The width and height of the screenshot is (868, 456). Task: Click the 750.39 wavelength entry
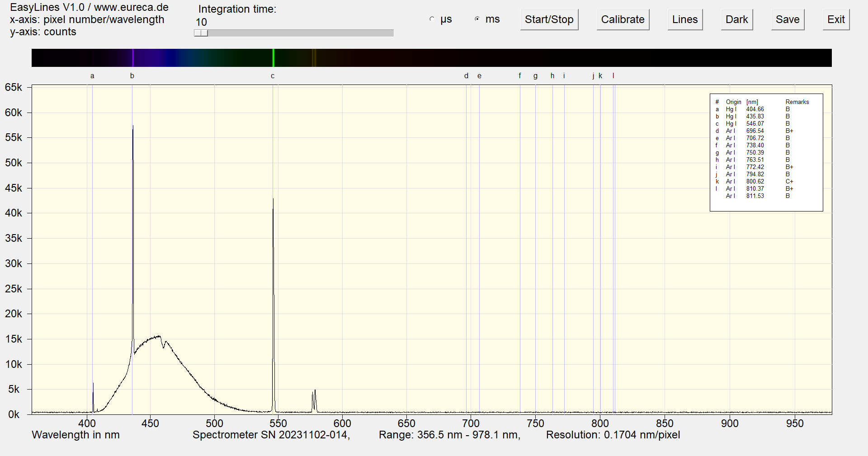[x=755, y=153]
